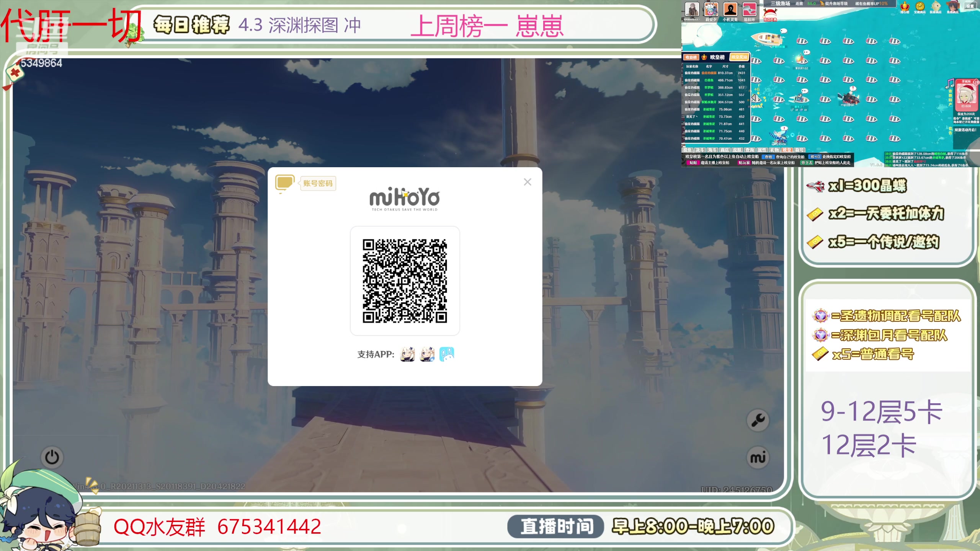Image resolution: width=980 pixels, height=551 pixels.
Task: Open the 摸鱼 fishing tab
Action: pyautogui.click(x=687, y=150)
